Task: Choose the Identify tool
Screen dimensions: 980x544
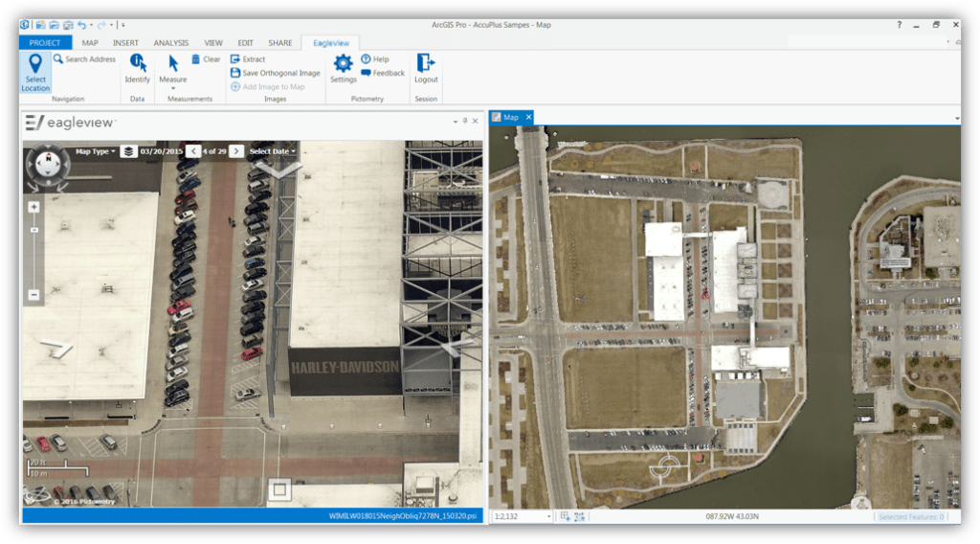Action: click(138, 69)
